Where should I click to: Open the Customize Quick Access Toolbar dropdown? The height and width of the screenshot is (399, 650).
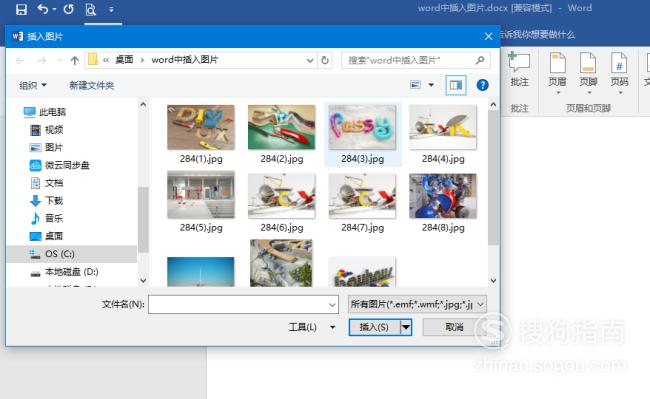tap(111, 9)
